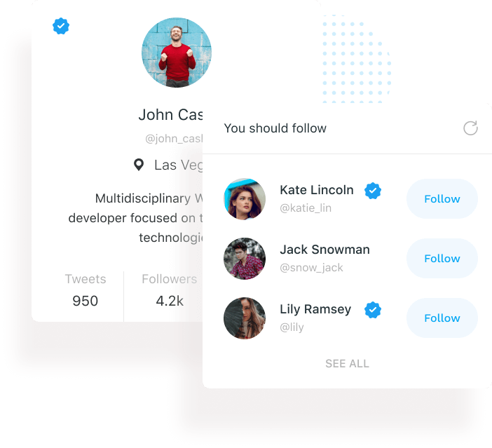Image resolution: width=492 pixels, height=448 pixels.
Task: Click the location pin icon
Action: click(139, 165)
